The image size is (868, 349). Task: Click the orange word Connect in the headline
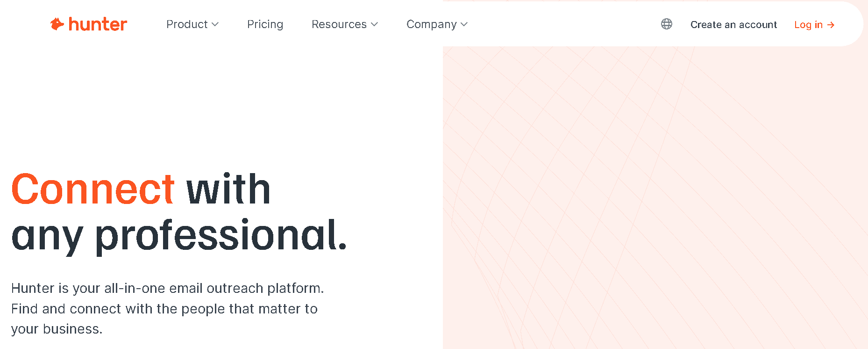click(93, 189)
